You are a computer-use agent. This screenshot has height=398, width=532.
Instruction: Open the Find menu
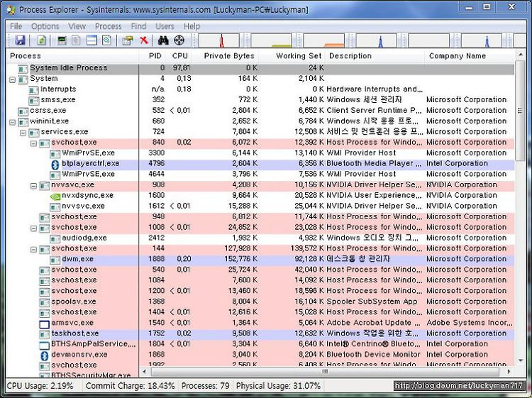(x=138, y=26)
